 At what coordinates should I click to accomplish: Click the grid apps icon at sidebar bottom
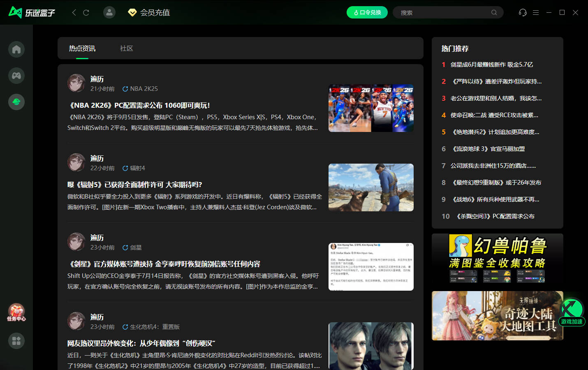pos(16,341)
